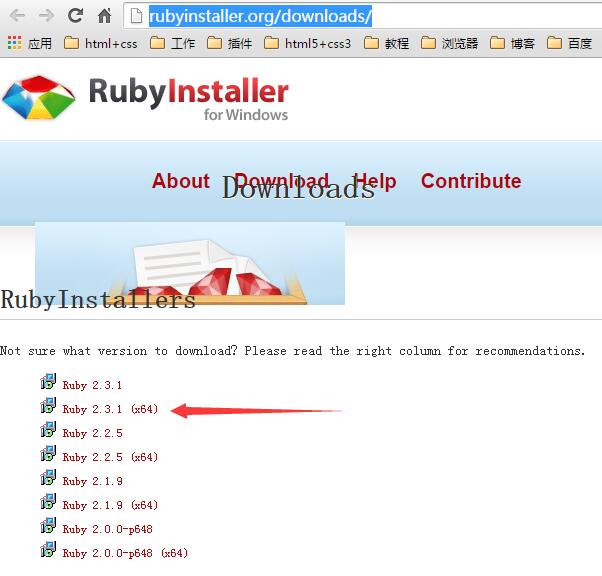Click installer icon beside Ruby 2.2.5

click(x=48, y=429)
